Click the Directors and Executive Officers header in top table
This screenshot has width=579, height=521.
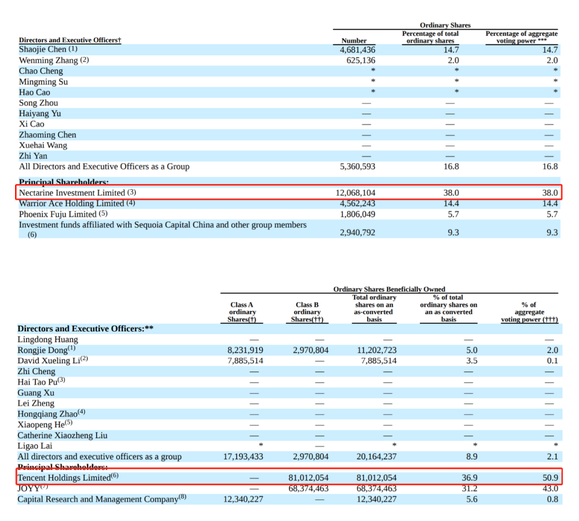tap(70, 40)
